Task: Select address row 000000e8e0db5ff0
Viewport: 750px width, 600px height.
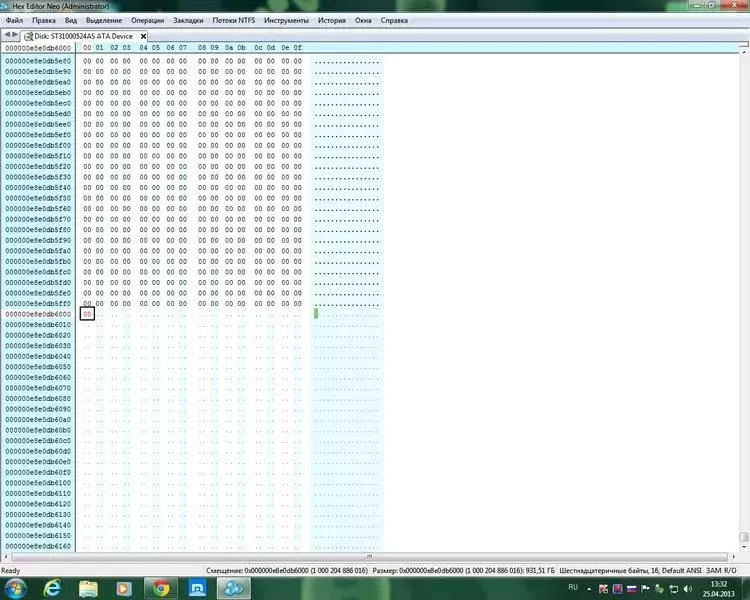Action: coord(38,303)
